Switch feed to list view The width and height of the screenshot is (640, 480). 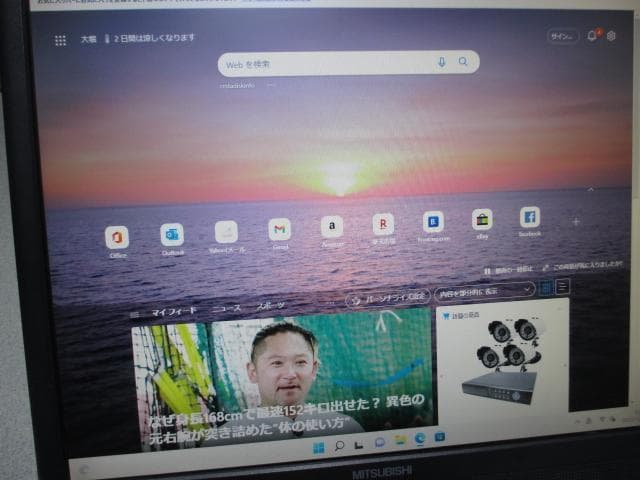pyautogui.click(x=563, y=287)
